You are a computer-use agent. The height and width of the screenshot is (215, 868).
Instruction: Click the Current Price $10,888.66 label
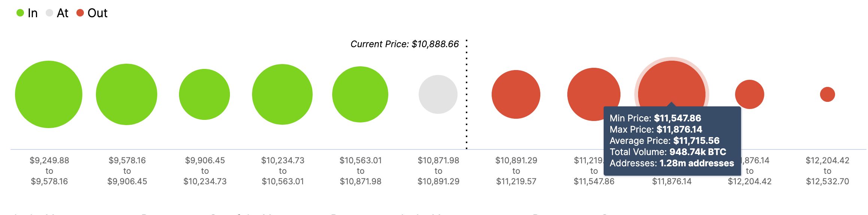coord(405,44)
